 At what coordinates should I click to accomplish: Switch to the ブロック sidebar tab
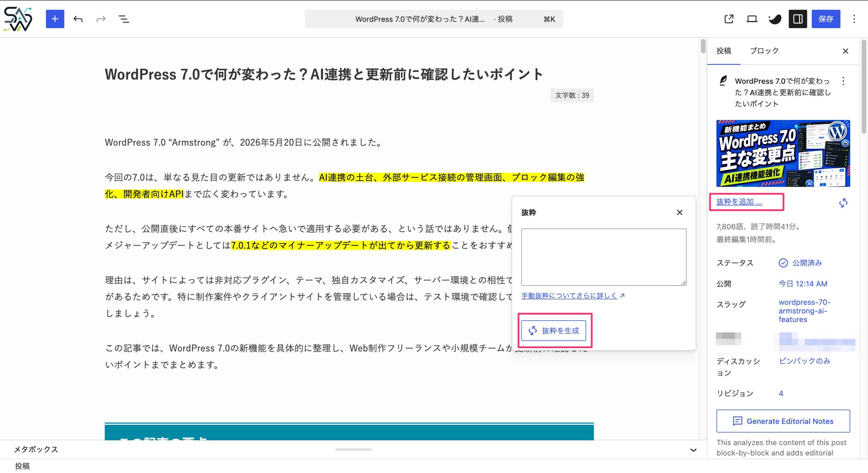tap(764, 51)
